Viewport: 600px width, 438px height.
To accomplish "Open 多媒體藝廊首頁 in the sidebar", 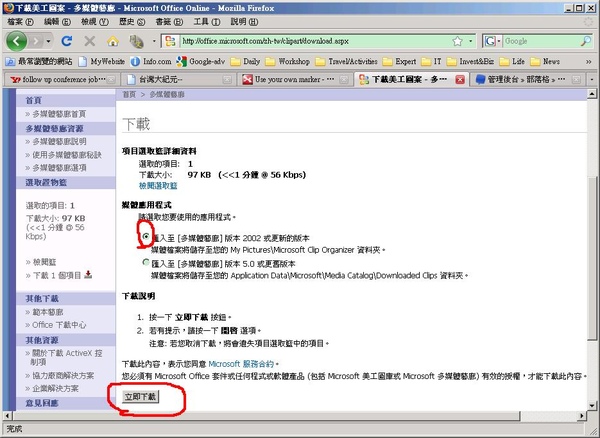I will (x=59, y=114).
